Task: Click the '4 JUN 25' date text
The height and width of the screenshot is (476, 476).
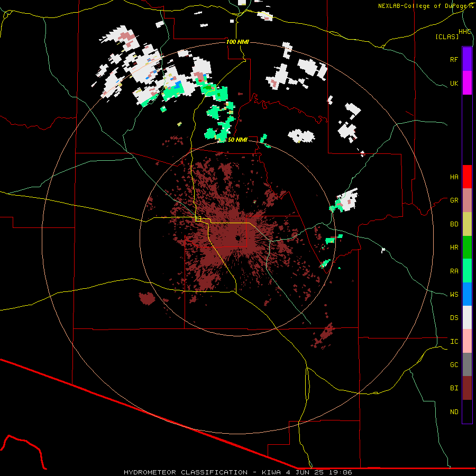Action: click(305, 472)
